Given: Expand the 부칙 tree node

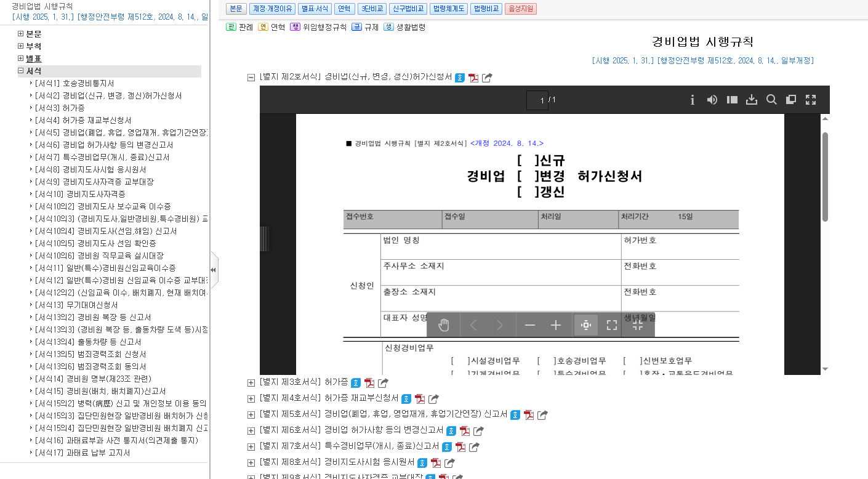Looking at the screenshot, I should click(21, 46).
